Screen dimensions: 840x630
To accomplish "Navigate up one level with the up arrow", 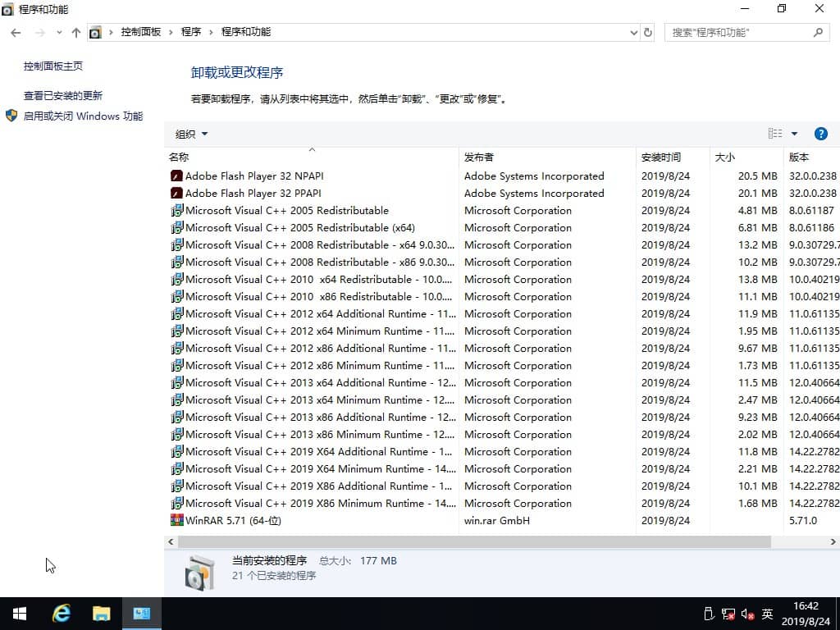I will [x=75, y=32].
